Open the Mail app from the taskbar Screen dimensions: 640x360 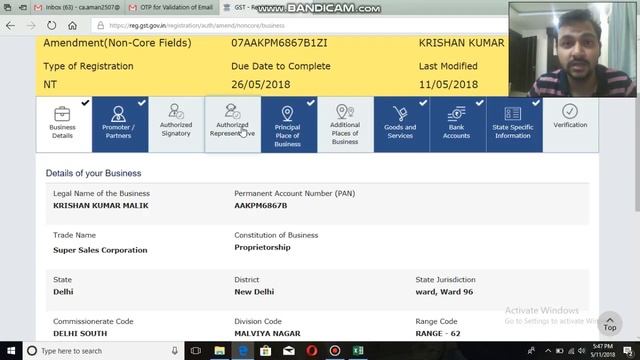289,351
